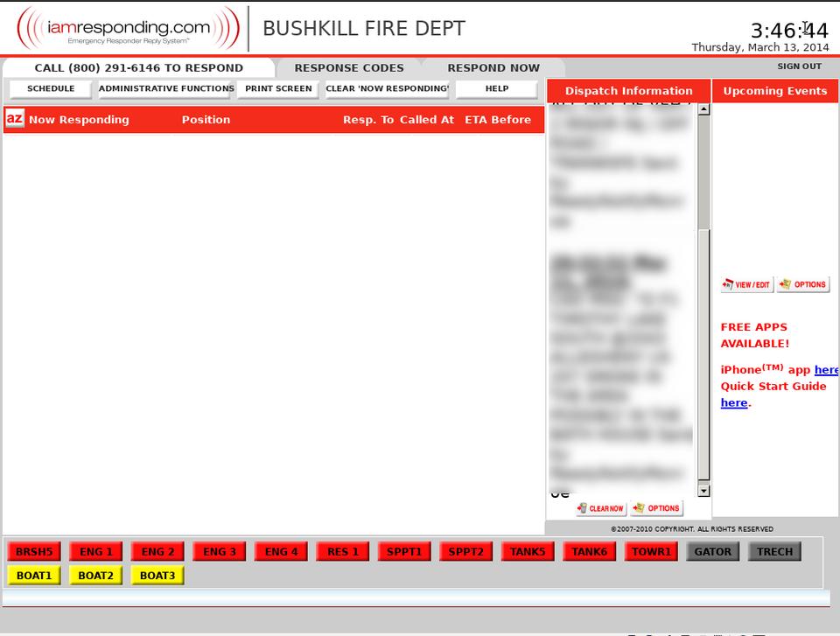The image size is (840, 636).
Task: Toggle the GATOR apparatus status
Action: (712, 551)
